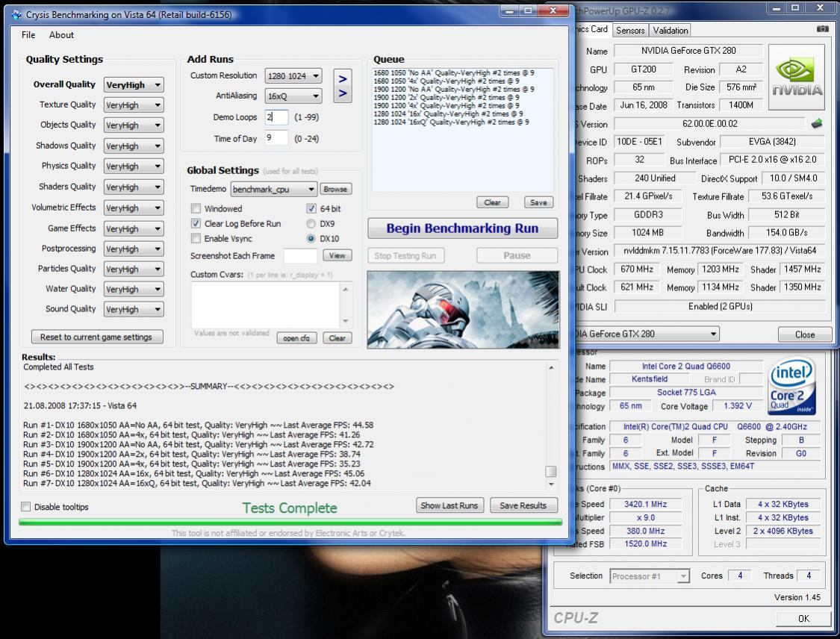Uncheck Clear Log Before Run
Viewport: 840px width, 639px height.
point(196,223)
